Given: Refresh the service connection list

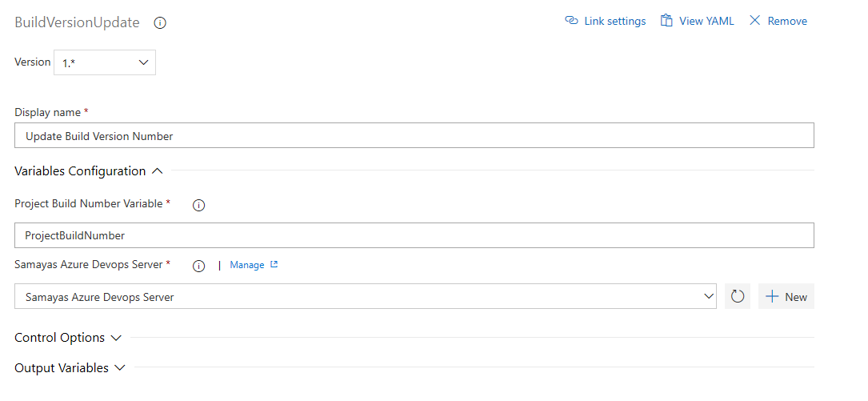Looking at the screenshot, I should point(738,296).
